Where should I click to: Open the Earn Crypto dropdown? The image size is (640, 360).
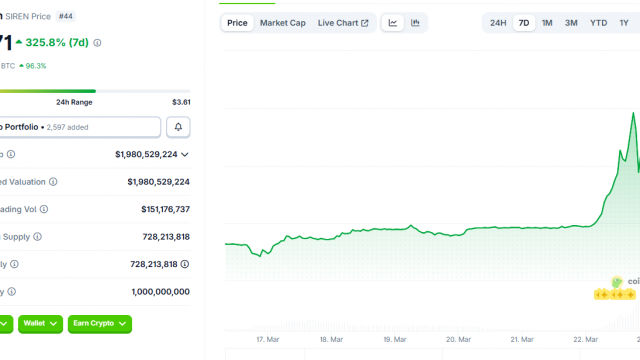(100, 324)
